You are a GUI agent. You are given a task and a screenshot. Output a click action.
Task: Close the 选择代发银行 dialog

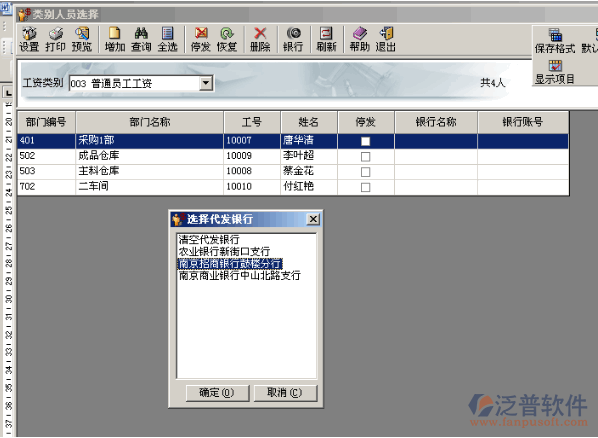click(x=313, y=219)
